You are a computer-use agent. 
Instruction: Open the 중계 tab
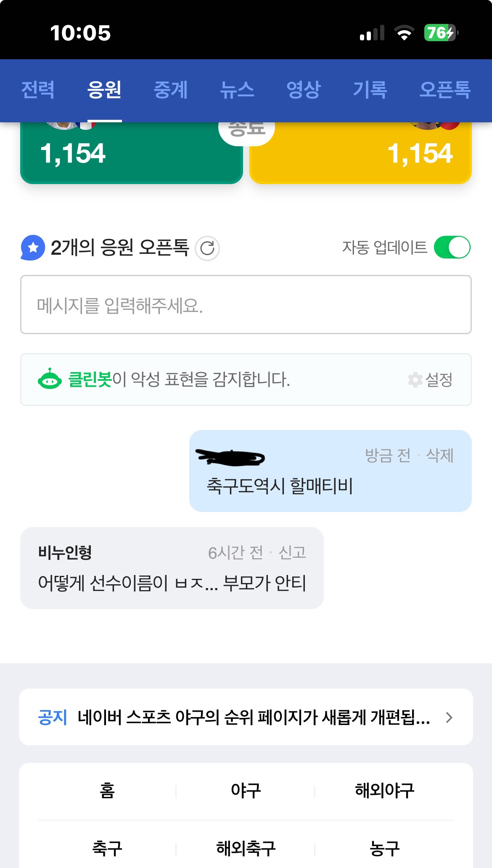pos(170,90)
